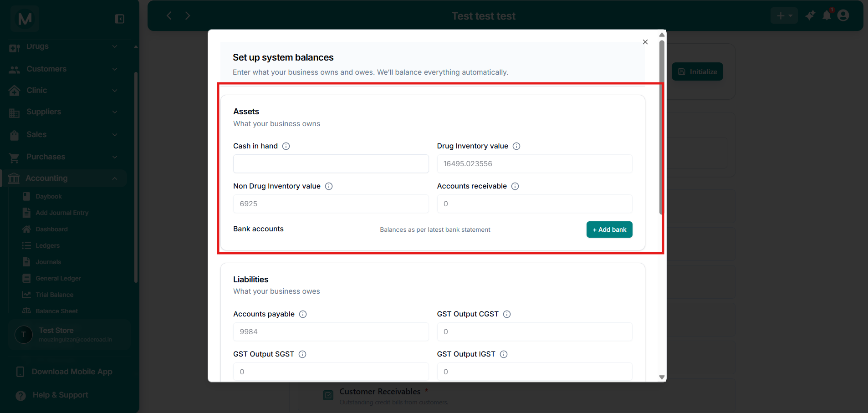Click the Initialize button
The height and width of the screenshot is (413, 868).
[x=697, y=71]
